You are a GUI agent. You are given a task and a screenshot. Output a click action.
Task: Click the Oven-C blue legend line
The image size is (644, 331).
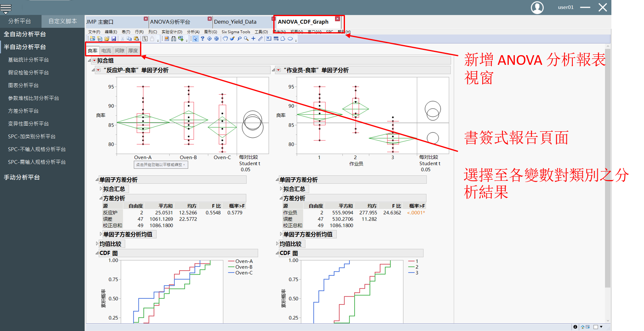[231, 273]
